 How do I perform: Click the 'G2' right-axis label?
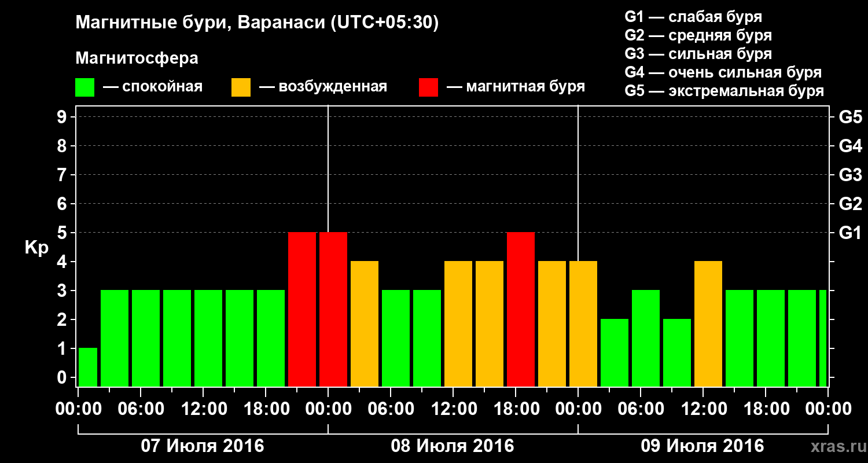click(851, 204)
